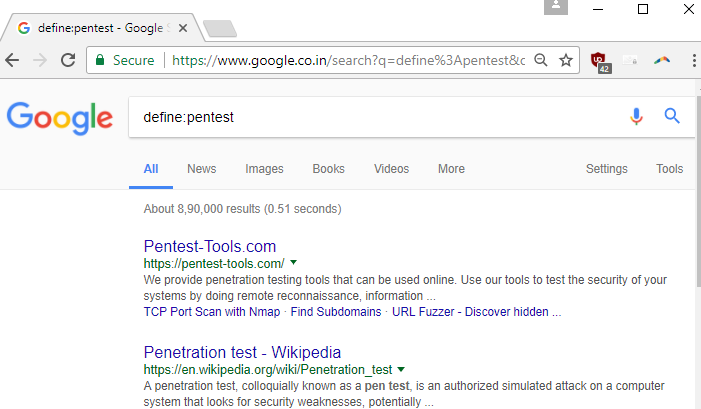Reload the current page
The width and height of the screenshot is (701, 409).
pos(68,60)
